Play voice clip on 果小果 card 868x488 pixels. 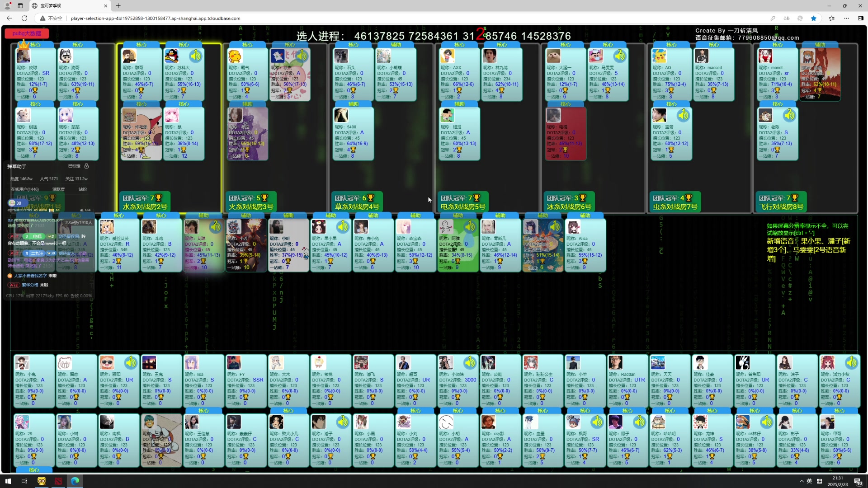point(343,226)
